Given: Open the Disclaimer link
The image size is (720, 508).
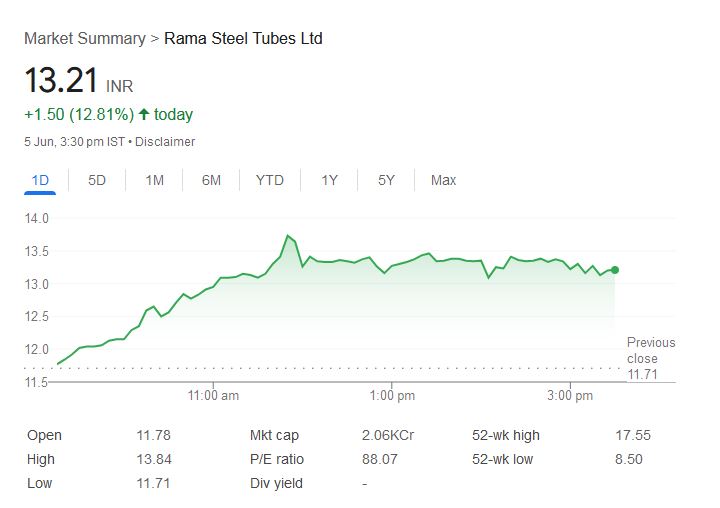Looking at the screenshot, I should pyautogui.click(x=165, y=141).
